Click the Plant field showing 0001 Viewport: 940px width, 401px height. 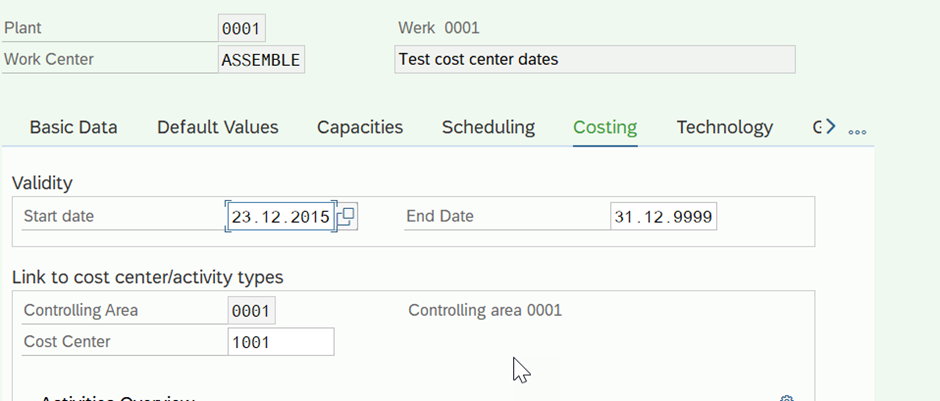click(x=241, y=28)
